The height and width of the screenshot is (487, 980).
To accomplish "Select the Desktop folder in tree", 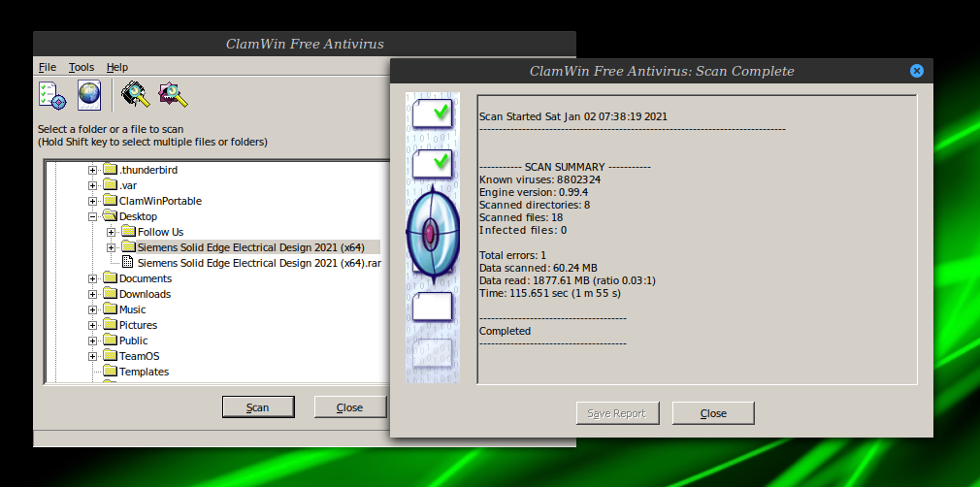I will coord(138,216).
